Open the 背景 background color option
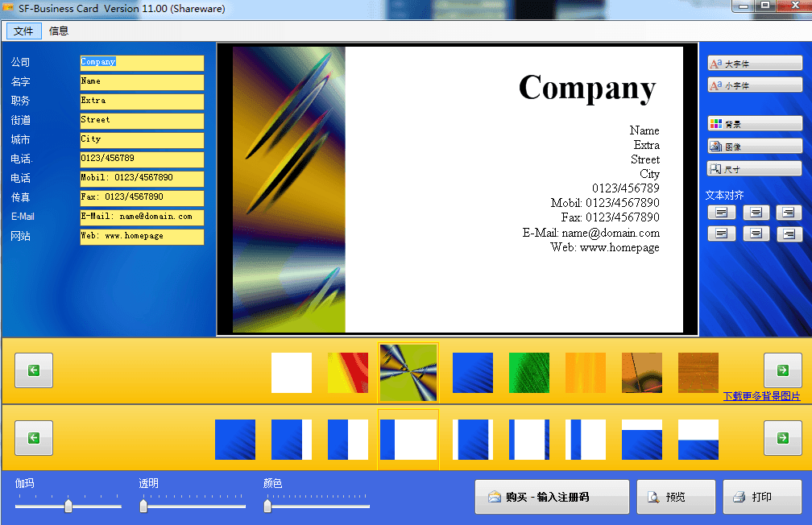 pyautogui.click(x=754, y=124)
